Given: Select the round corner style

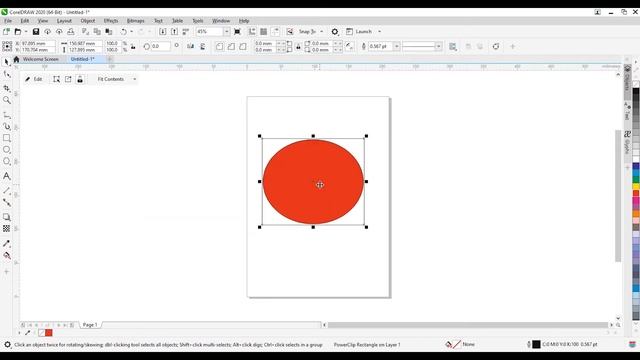Looking at the screenshot, I should (x=220, y=47).
